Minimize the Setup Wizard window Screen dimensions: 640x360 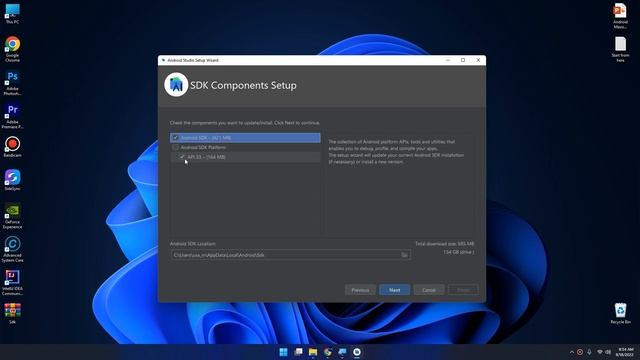point(448,60)
